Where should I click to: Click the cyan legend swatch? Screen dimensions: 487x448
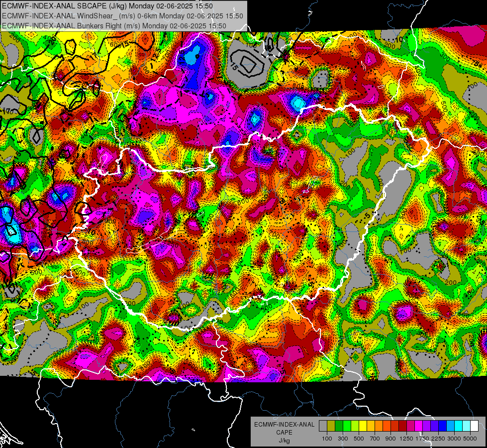[459, 426]
